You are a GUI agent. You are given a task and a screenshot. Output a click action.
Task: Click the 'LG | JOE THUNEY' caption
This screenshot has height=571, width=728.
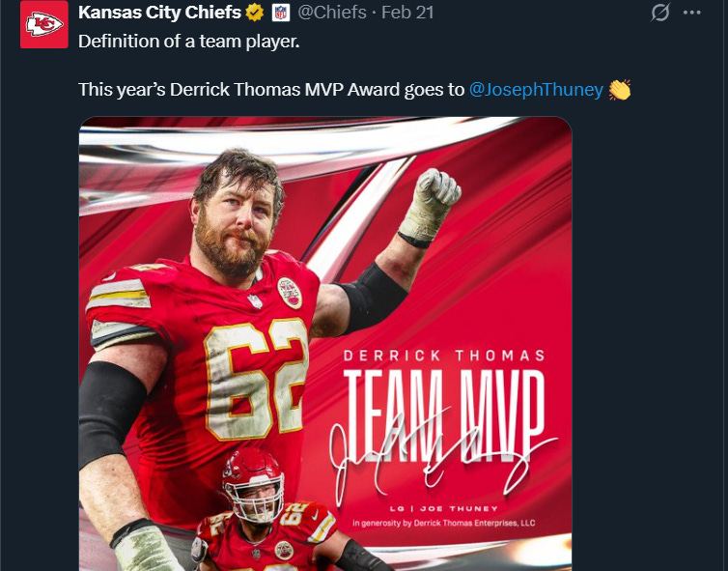pos(444,509)
